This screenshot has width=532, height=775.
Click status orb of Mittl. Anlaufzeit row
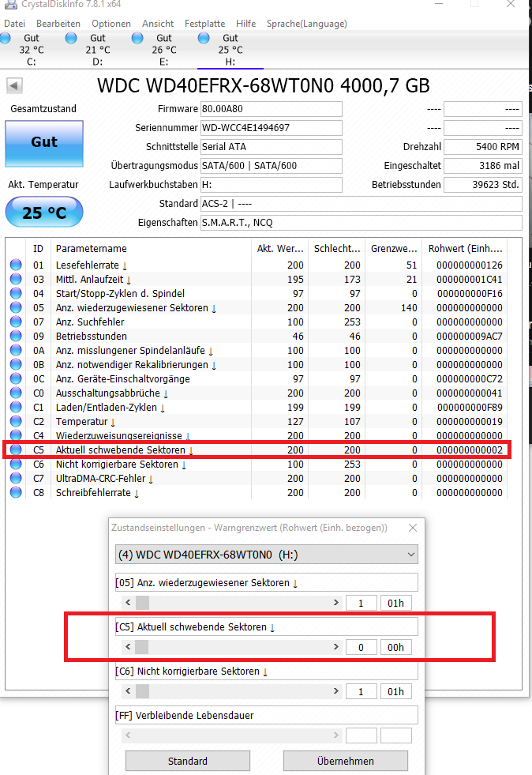pos(16,279)
